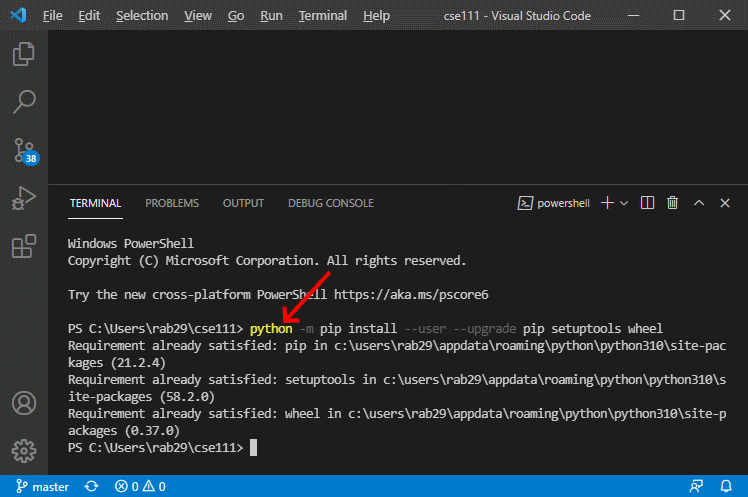Switch to the TERMINAL tab

(x=95, y=203)
